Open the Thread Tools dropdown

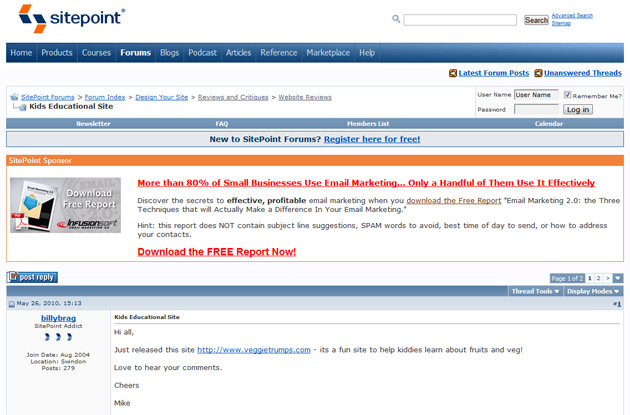click(x=535, y=291)
